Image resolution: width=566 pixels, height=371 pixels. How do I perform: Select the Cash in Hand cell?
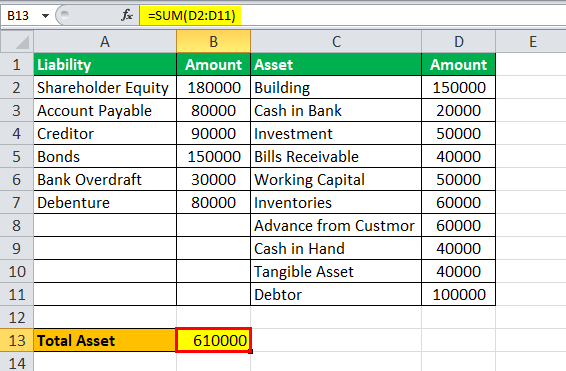pos(336,248)
